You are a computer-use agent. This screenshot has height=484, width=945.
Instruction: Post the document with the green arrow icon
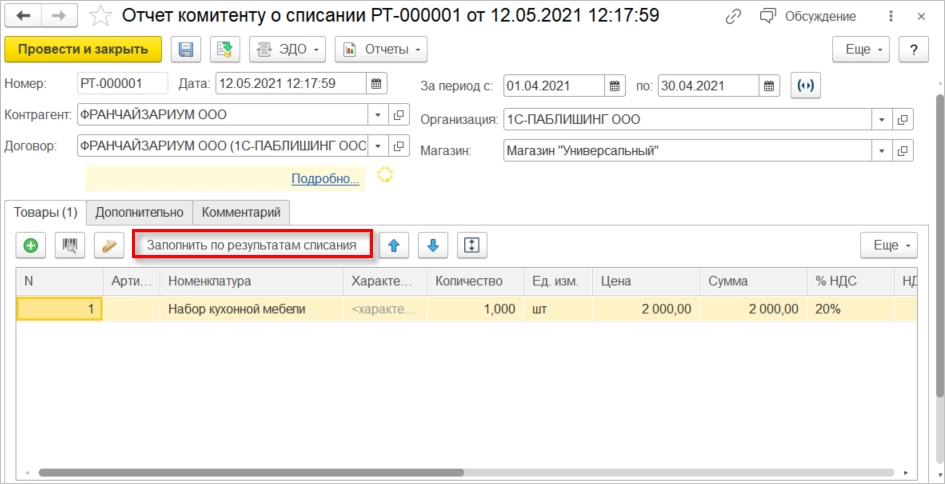[x=225, y=49]
